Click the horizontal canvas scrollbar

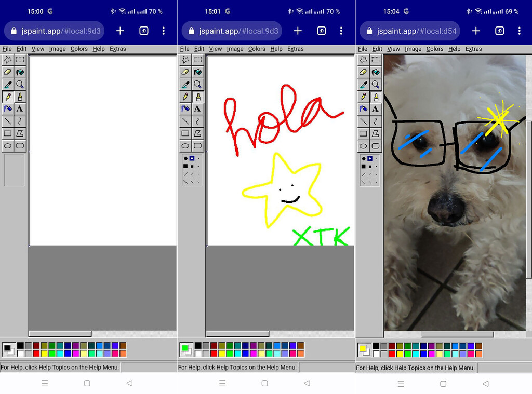pos(60,334)
